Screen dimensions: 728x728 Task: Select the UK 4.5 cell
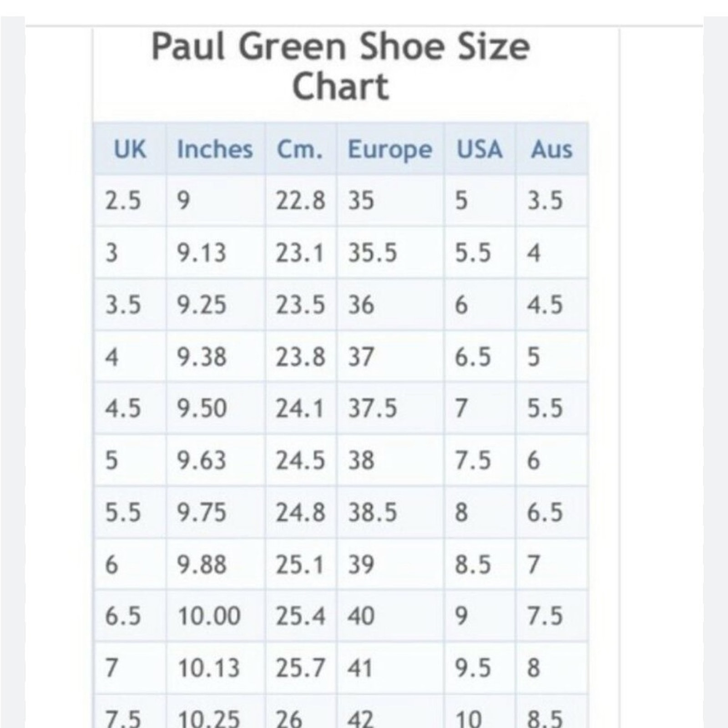tap(130, 408)
